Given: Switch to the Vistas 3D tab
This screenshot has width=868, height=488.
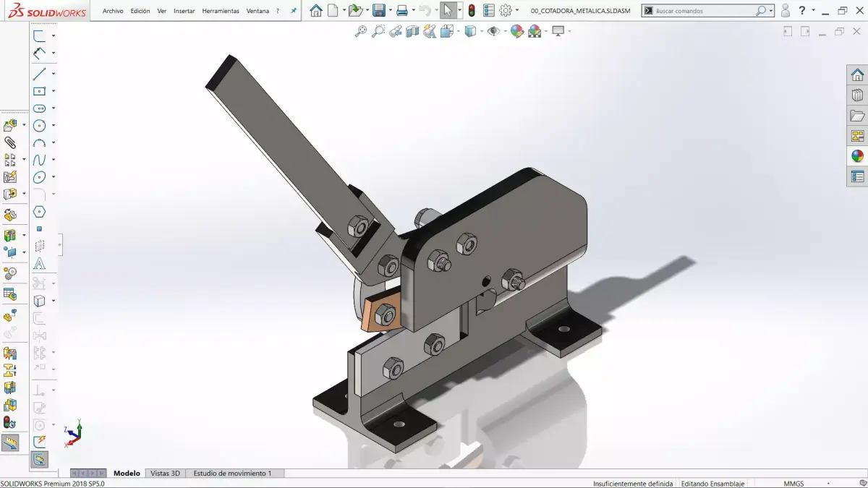Looking at the screenshot, I should [165, 473].
